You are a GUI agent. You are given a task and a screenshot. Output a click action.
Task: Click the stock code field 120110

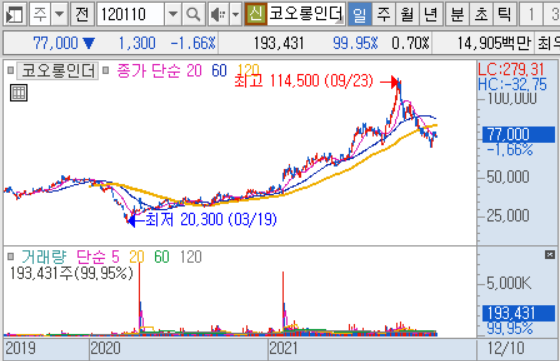point(131,15)
